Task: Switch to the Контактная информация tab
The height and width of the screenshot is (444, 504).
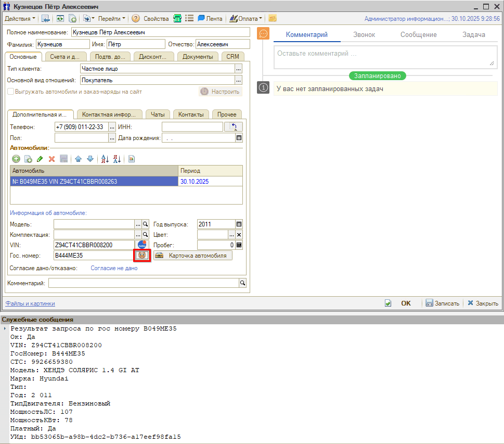Action: click(x=109, y=115)
